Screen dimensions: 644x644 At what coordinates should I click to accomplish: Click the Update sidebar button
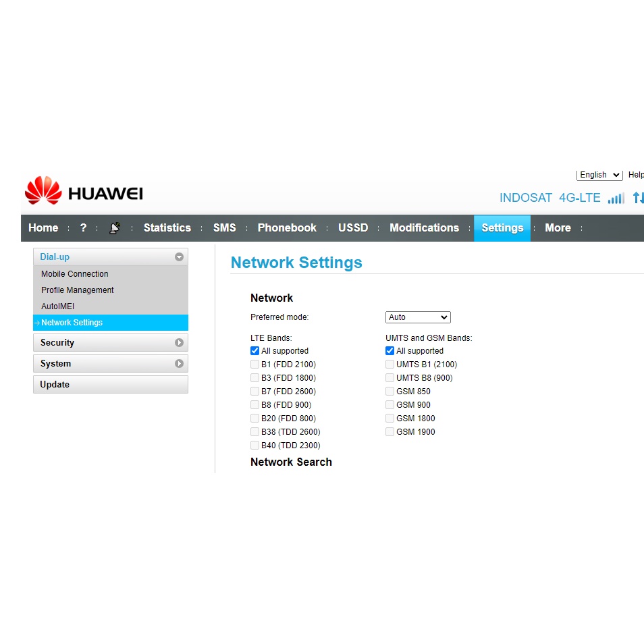(110, 385)
